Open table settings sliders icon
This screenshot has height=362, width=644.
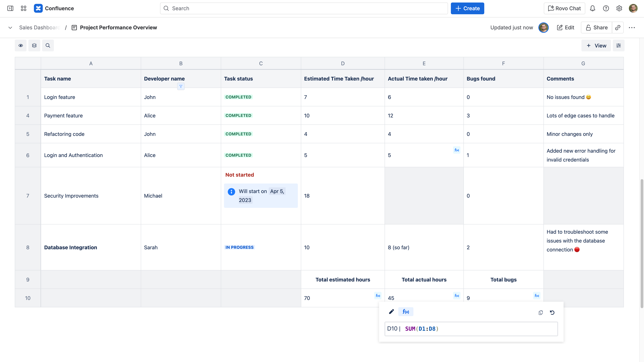pos(618,45)
